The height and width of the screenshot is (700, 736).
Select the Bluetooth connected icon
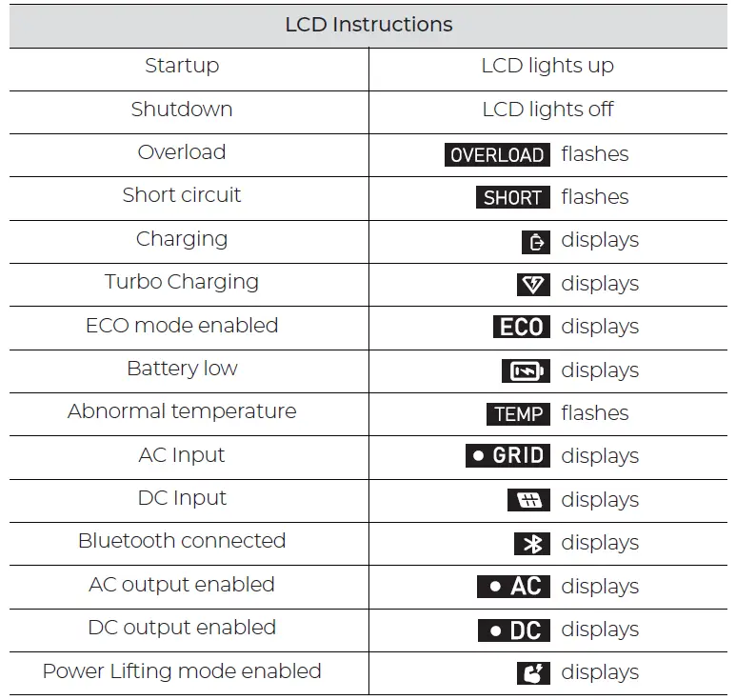532,544
